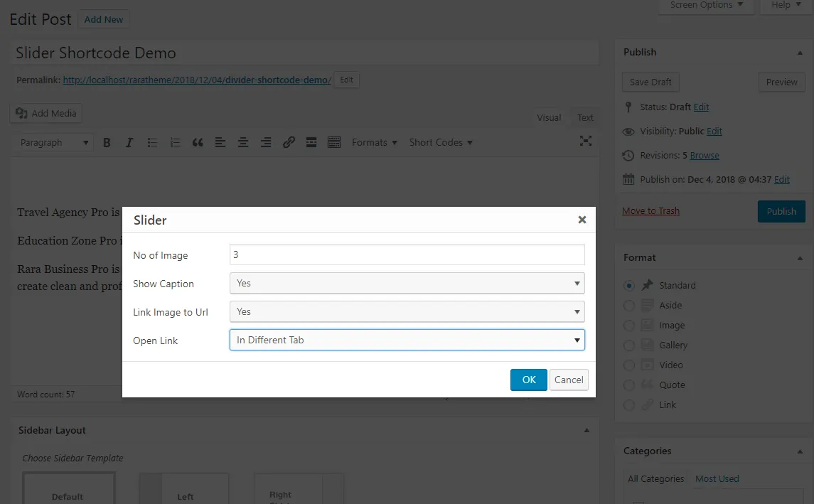The width and height of the screenshot is (814, 504).
Task: Switch to the Text editor tab
Action: click(585, 118)
